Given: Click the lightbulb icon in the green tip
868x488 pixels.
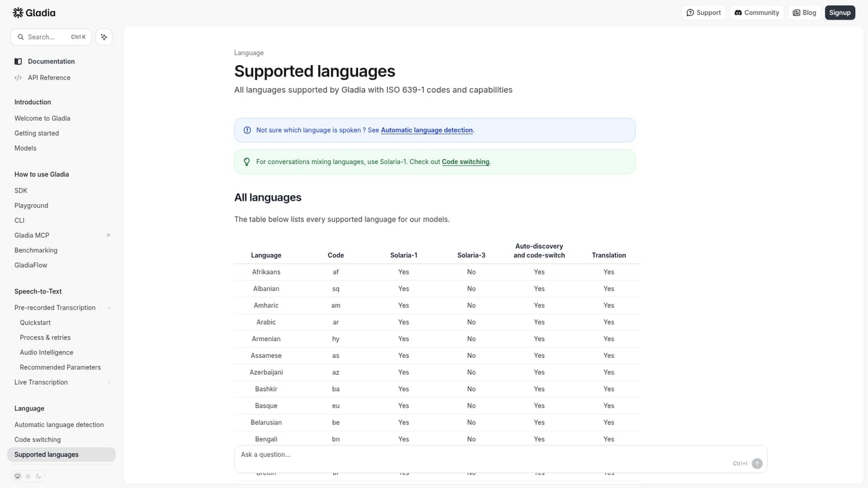Looking at the screenshot, I should tap(247, 162).
